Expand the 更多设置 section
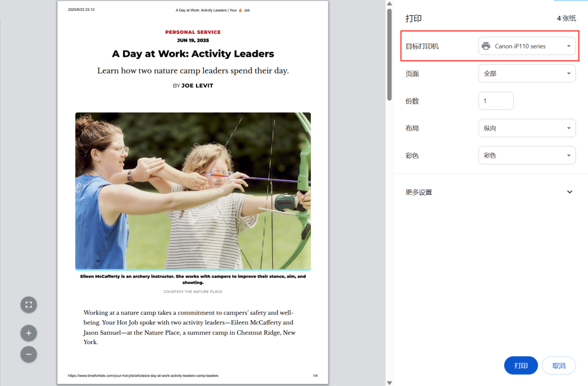 489,192
